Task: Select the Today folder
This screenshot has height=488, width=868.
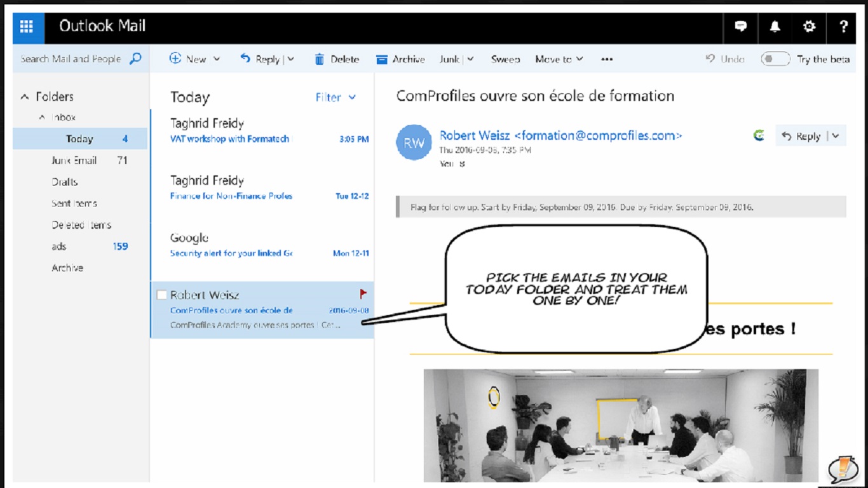Action: (80, 139)
